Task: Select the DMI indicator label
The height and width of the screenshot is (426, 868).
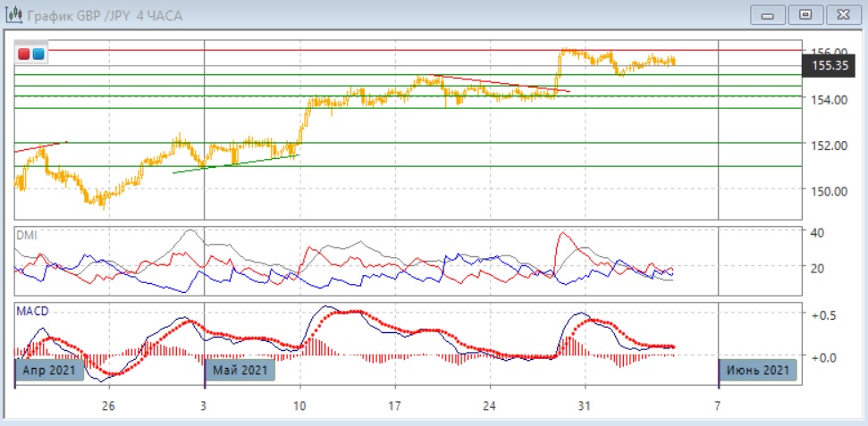Action: tap(27, 233)
